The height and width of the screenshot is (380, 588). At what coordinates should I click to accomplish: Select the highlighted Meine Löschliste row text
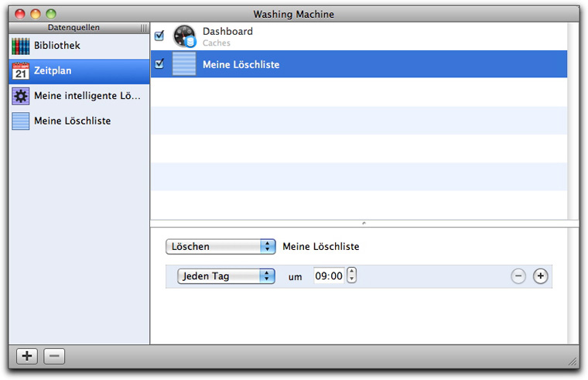click(241, 64)
